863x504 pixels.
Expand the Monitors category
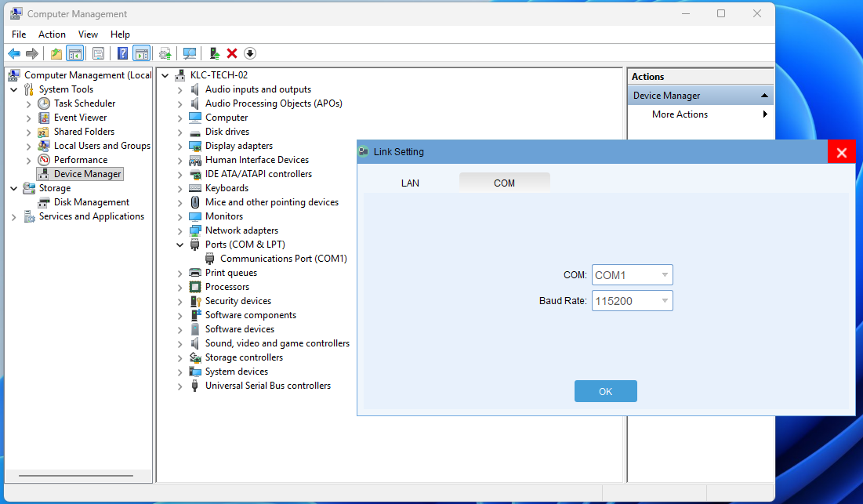(180, 217)
